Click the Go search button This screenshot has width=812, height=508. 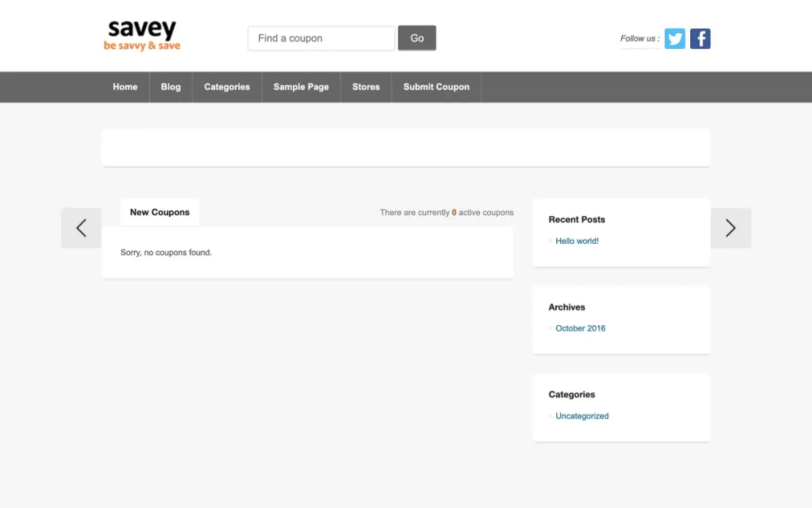tap(417, 38)
